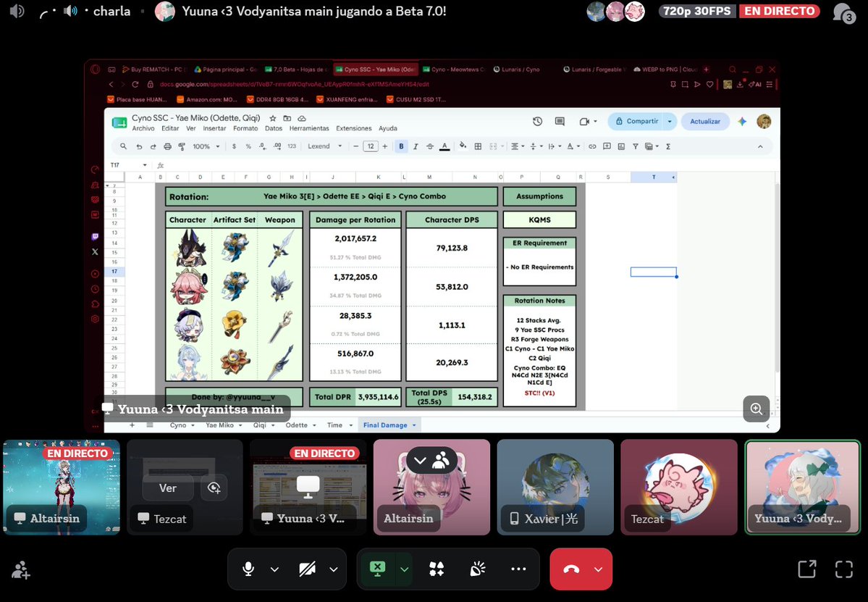Toggle strikethrough in Sheets toolbar
The image size is (868, 602).
point(429,146)
